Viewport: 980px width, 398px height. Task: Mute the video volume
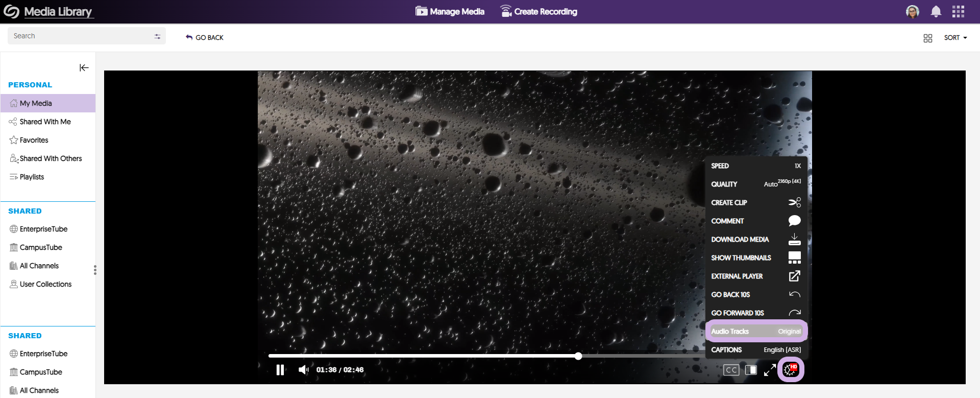click(303, 370)
